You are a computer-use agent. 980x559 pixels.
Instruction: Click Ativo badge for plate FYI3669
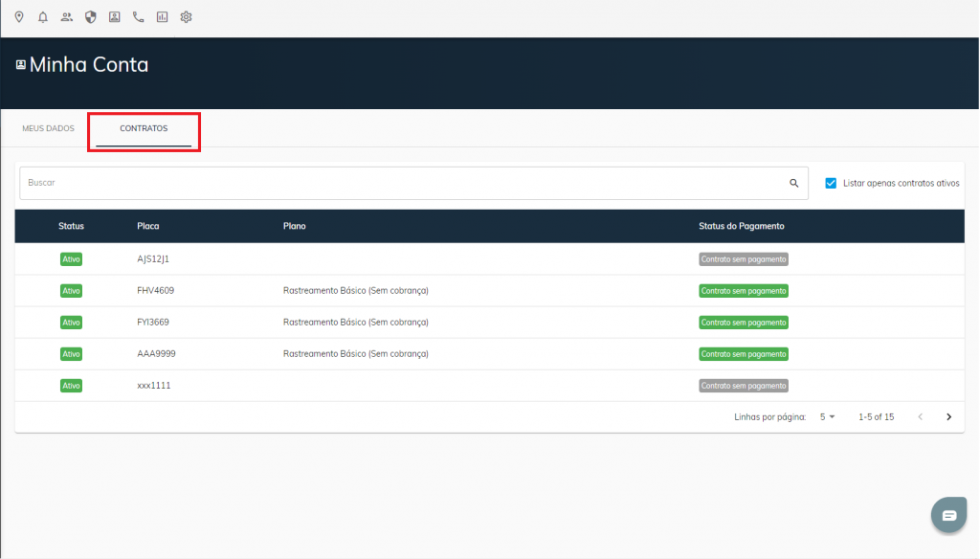coord(71,323)
